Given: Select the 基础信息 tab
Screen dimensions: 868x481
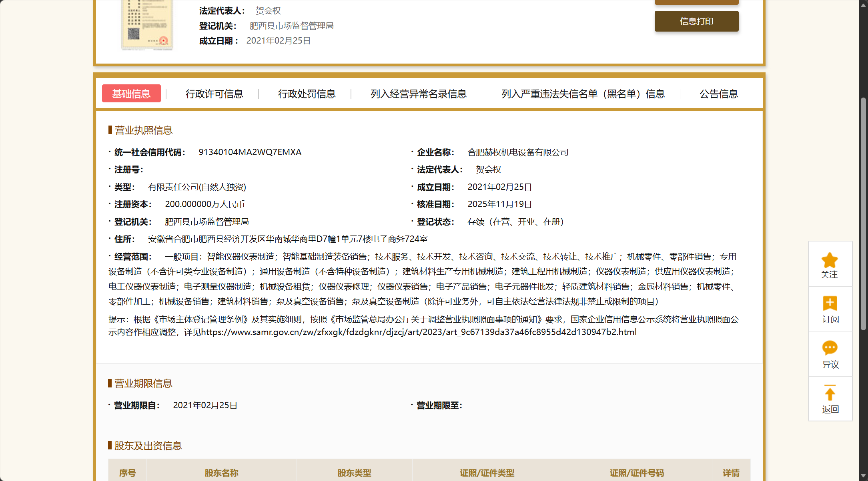Looking at the screenshot, I should (131, 94).
